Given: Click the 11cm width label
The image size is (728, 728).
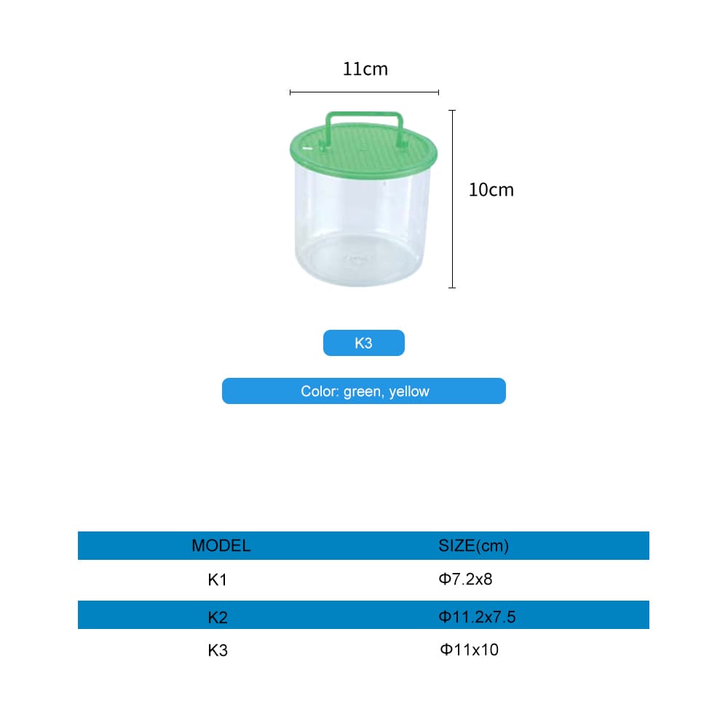Looking at the screenshot, I should (365, 69).
